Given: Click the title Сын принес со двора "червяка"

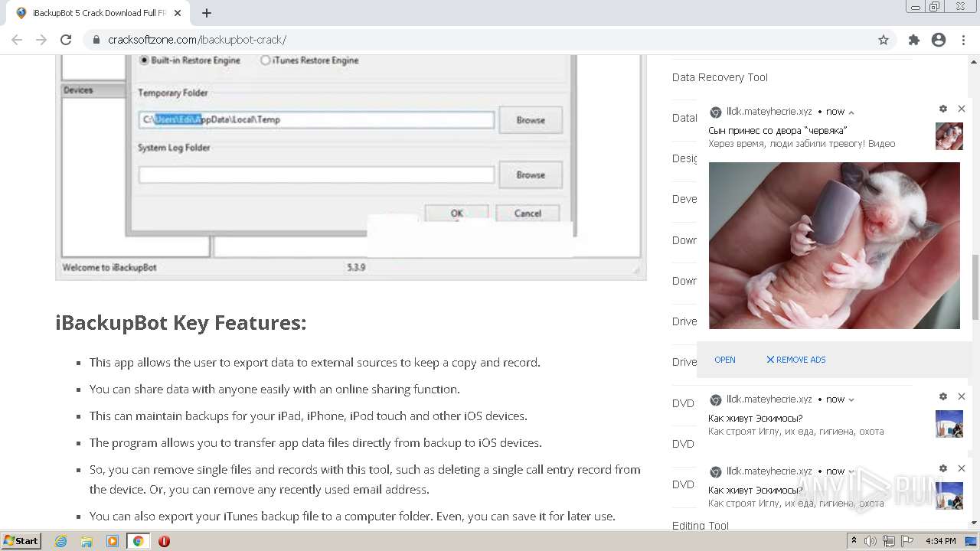Looking at the screenshot, I should [x=778, y=131].
